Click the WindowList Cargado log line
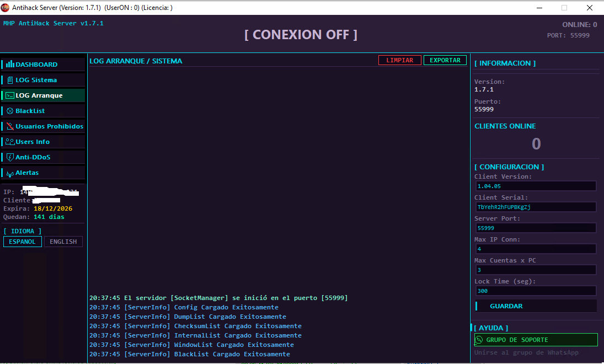This screenshot has height=364, width=604. click(191, 345)
